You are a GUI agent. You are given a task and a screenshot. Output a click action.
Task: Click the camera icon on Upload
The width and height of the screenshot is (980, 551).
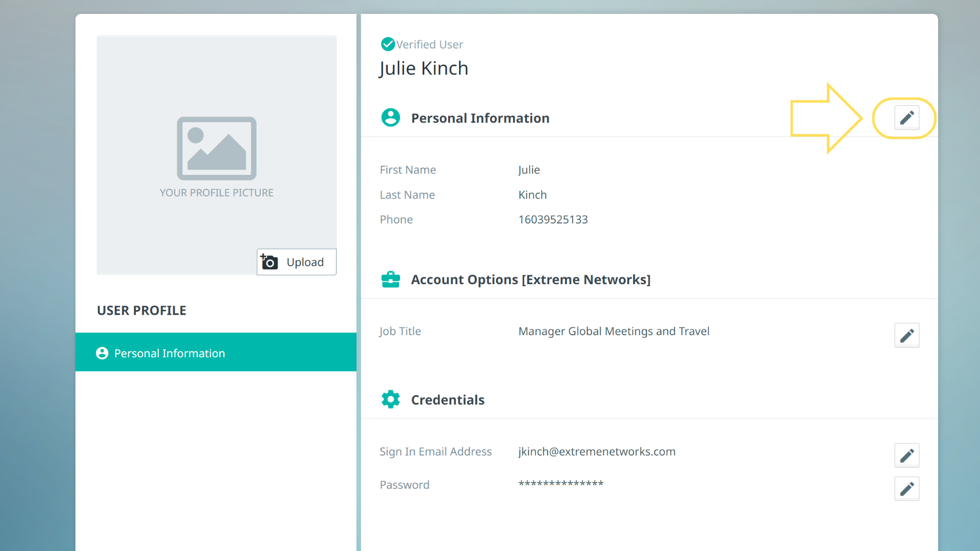click(269, 262)
